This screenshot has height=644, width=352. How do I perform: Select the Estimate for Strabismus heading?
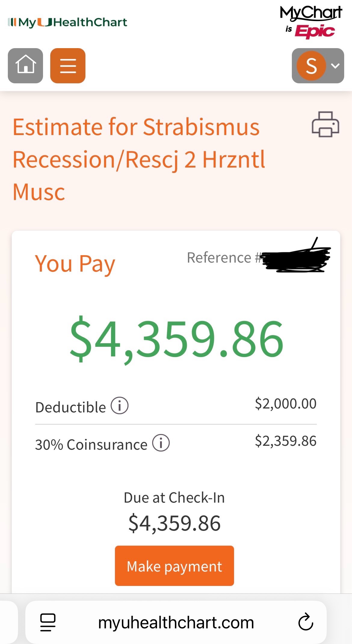pyautogui.click(x=139, y=159)
